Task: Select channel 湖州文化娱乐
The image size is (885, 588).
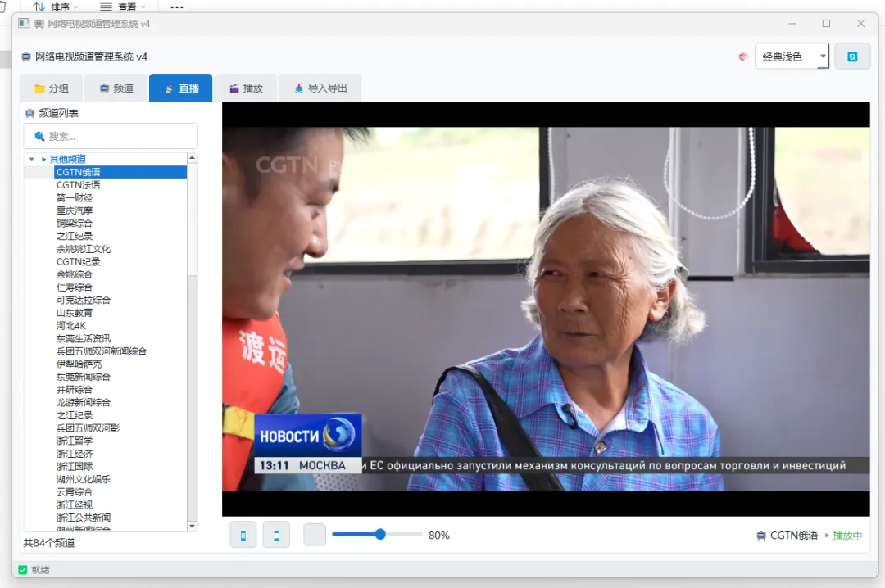Action: 83,479
